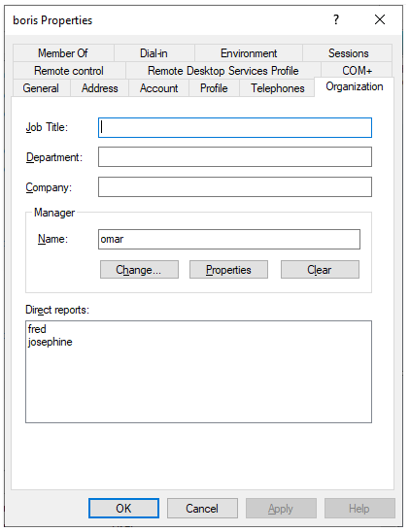
Task: Open the Address tab
Action: (x=99, y=88)
